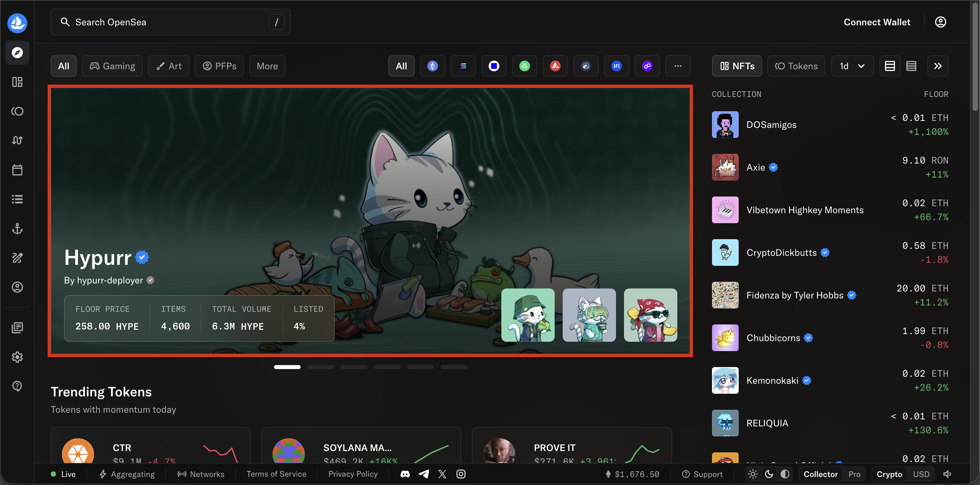Image resolution: width=980 pixels, height=485 pixels.
Task: Open the Studio pencil icon in sidebar
Action: pos(17,258)
